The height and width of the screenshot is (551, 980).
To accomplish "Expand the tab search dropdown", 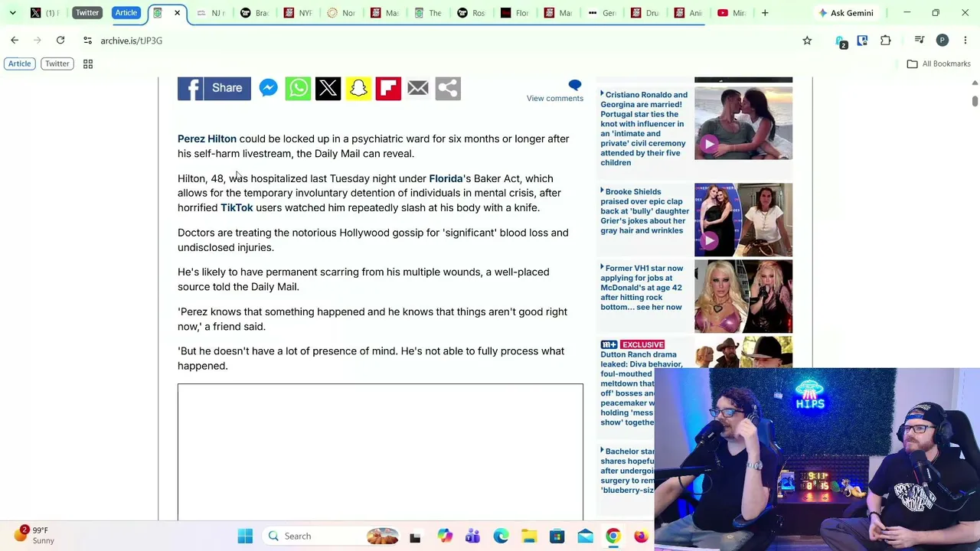I will point(12,13).
